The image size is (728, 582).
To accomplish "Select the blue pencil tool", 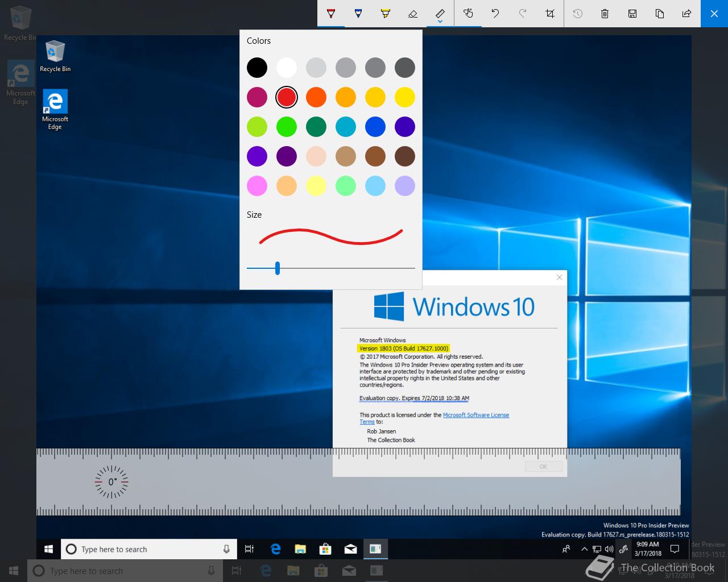I will tap(358, 13).
